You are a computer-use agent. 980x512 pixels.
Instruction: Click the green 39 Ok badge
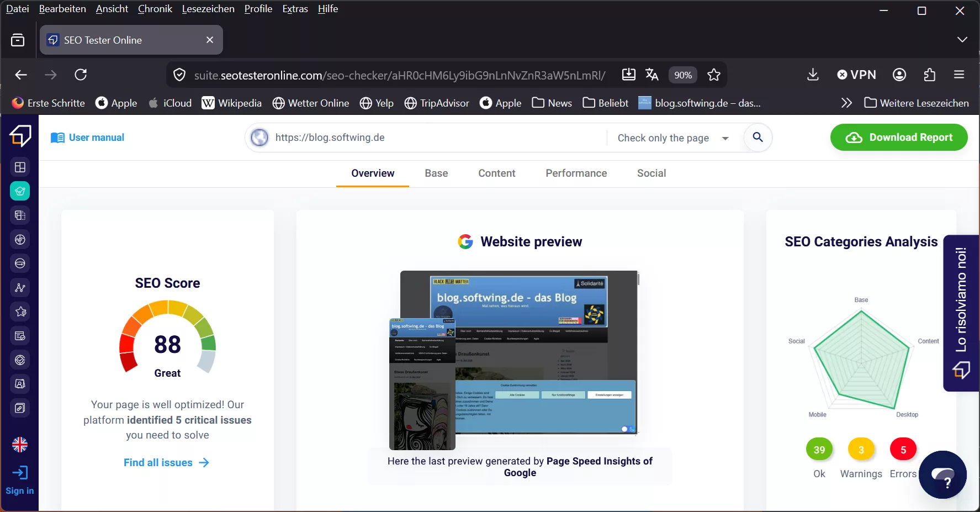[819, 450]
